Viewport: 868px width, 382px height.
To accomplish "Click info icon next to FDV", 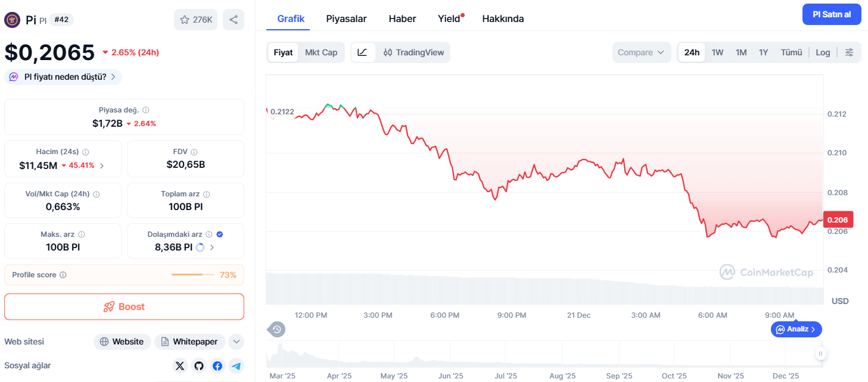I will coord(194,152).
